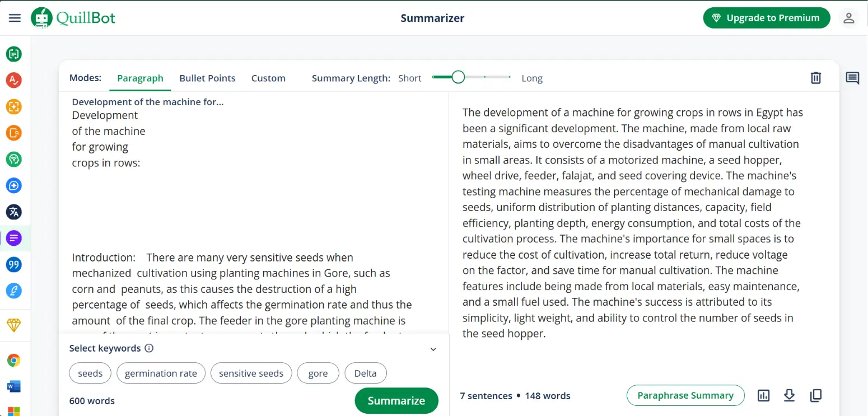Viewport: 868px width, 416px height.
Task: Click the Summarize button
Action: tap(396, 400)
